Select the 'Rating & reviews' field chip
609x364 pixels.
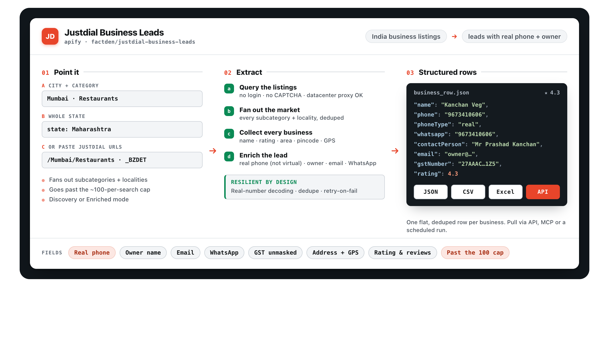point(402,253)
